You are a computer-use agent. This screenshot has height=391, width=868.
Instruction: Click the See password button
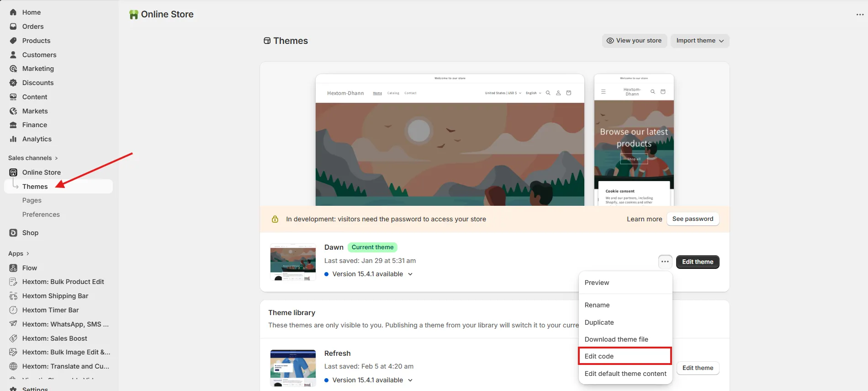(x=693, y=219)
